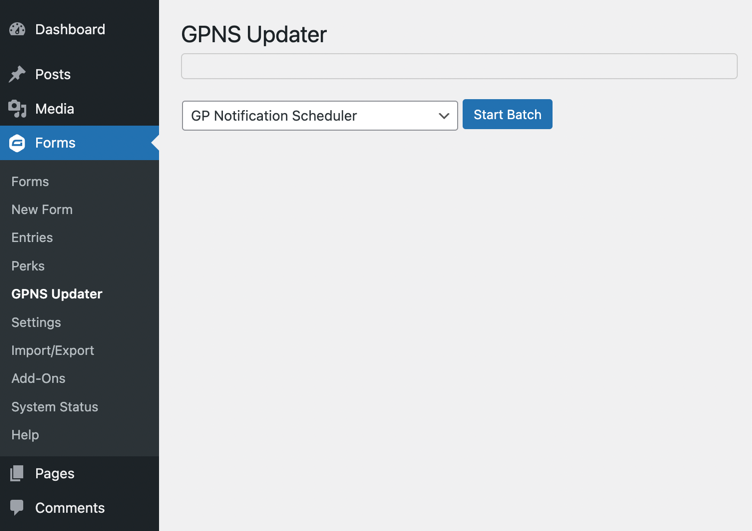The image size is (752, 531).
Task: Open the System Status submenu link
Action: pos(55,407)
